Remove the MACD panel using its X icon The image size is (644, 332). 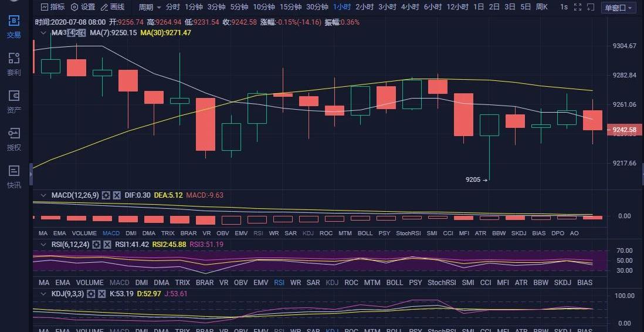coord(117,195)
